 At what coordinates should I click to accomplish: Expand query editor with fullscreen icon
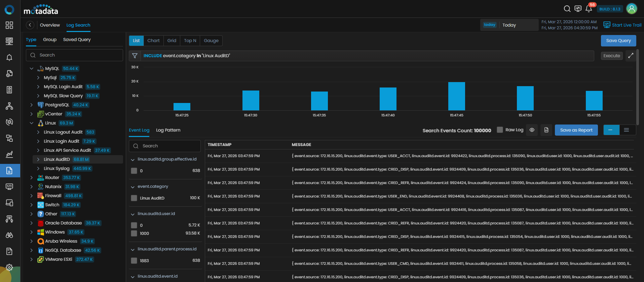(631, 56)
